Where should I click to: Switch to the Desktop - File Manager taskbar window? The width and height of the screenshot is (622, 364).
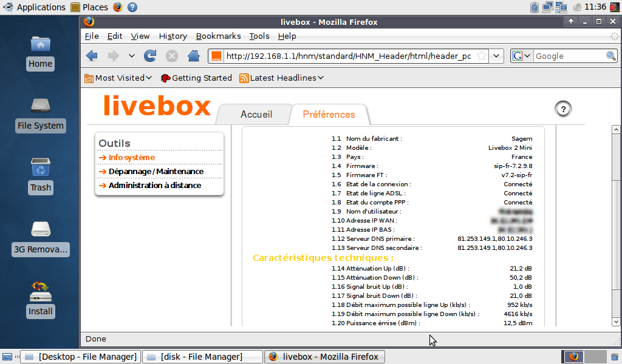pyautogui.click(x=81, y=357)
